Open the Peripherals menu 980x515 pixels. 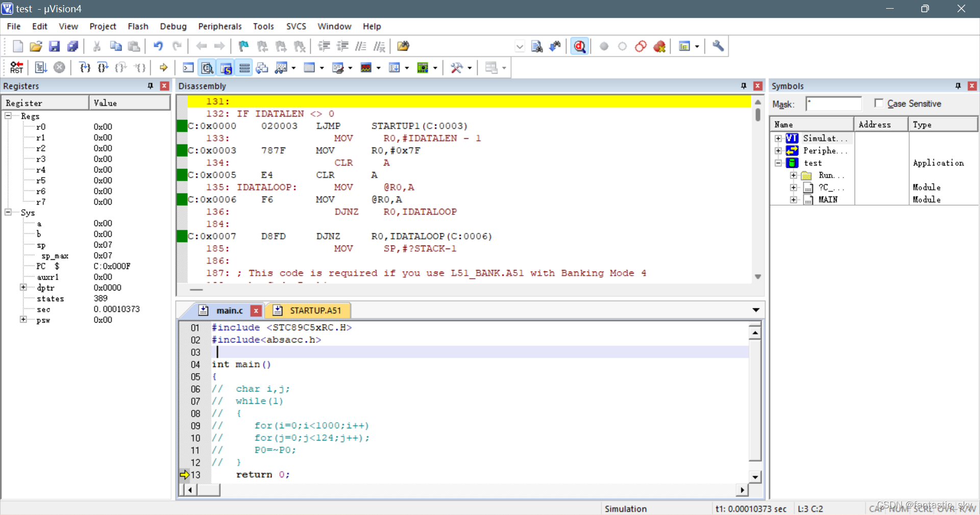(219, 26)
